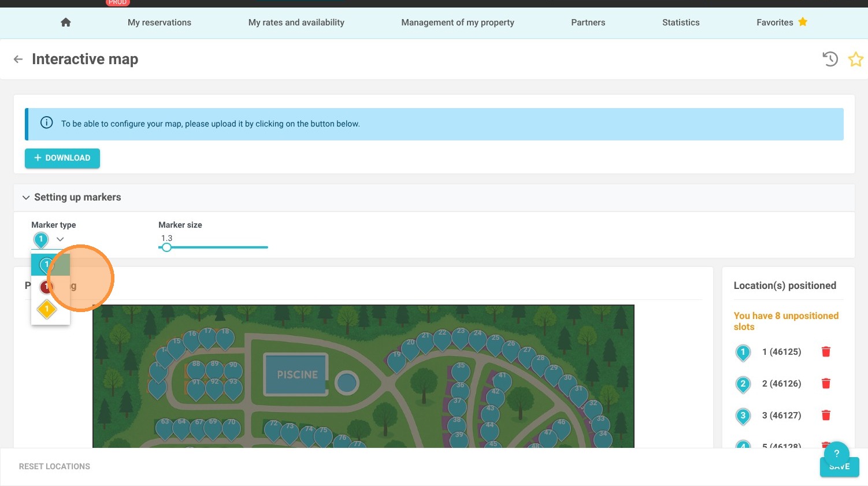Screen dimensions: 868x486
Task: Click map marker 35
Action: pyautogui.click(x=461, y=372)
